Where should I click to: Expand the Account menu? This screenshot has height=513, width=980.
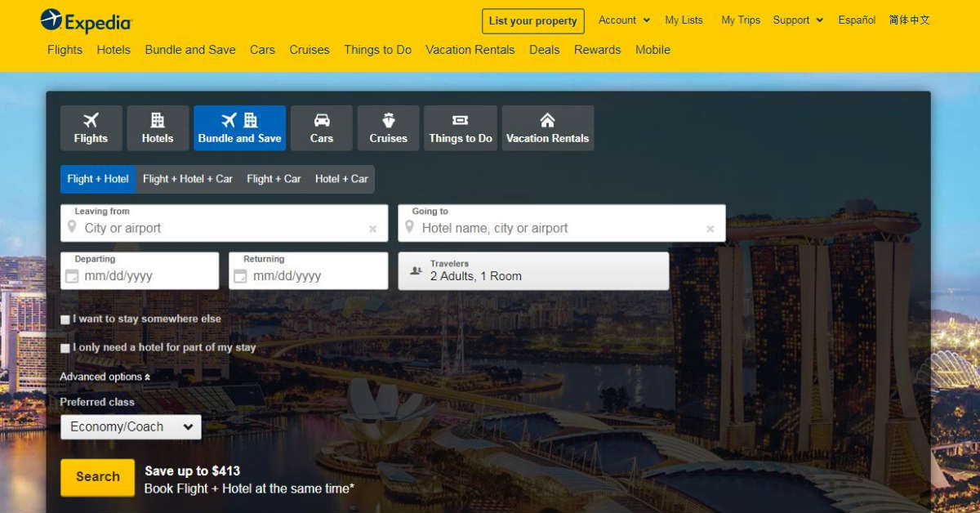pyautogui.click(x=624, y=20)
